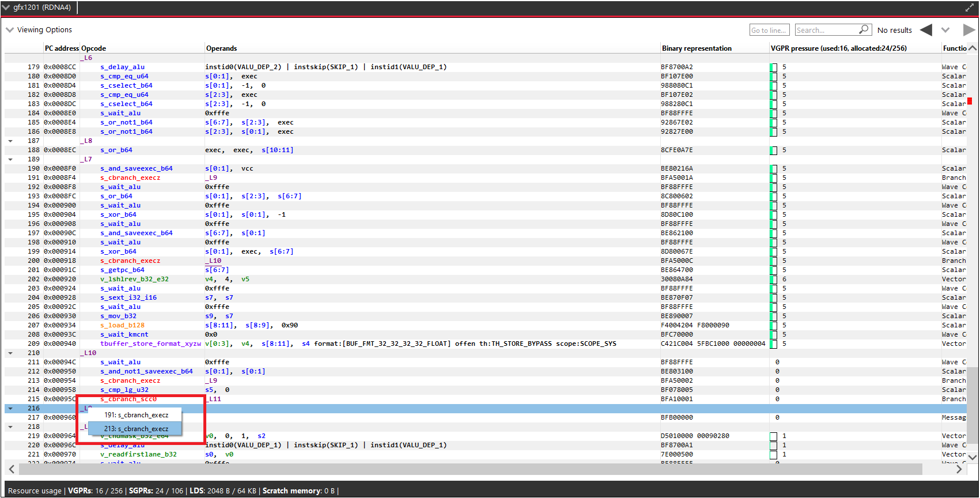Select '191: s_cbranch_execz' in popup menu
Viewport: 980px width, 498px height.
[x=136, y=415]
